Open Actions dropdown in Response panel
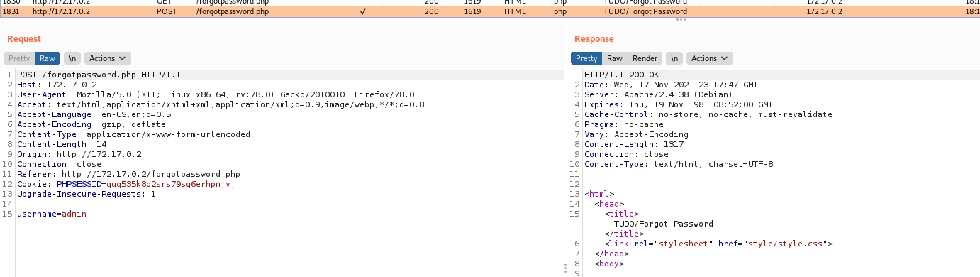Image resolution: width=980 pixels, height=277 pixels. coord(710,58)
